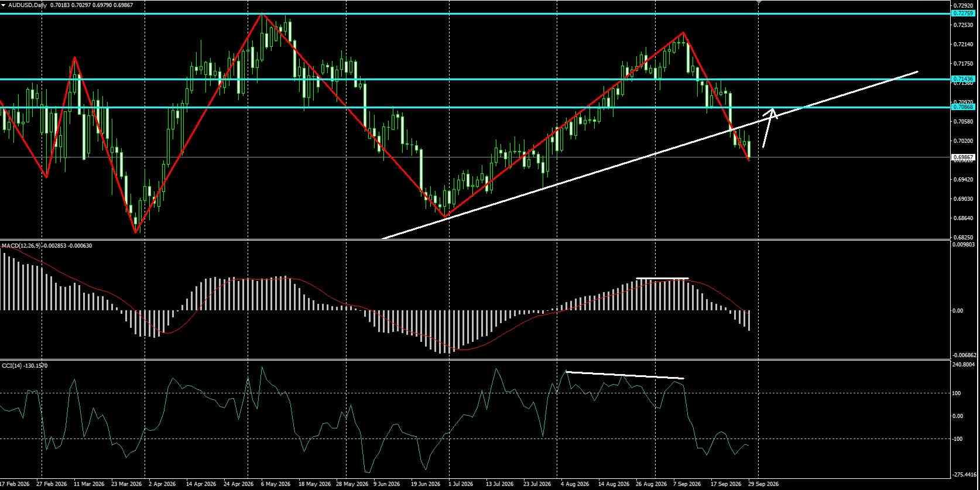Click the 13 Jul 2026 date label
The height and width of the screenshot is (490, 980).
(500, 484)
